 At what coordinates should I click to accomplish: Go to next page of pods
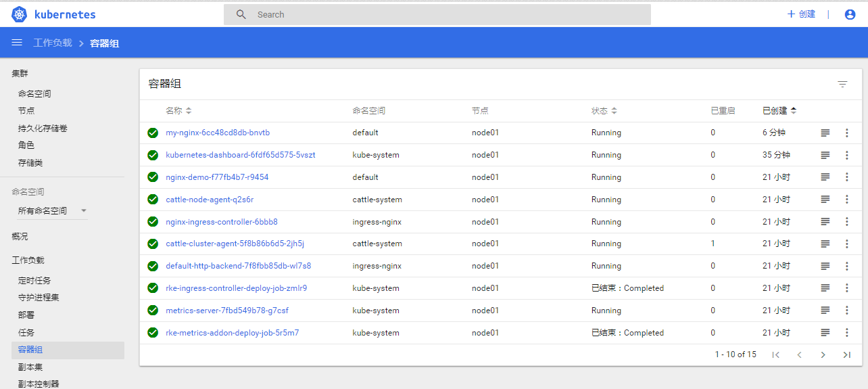(x=823, y=354)
